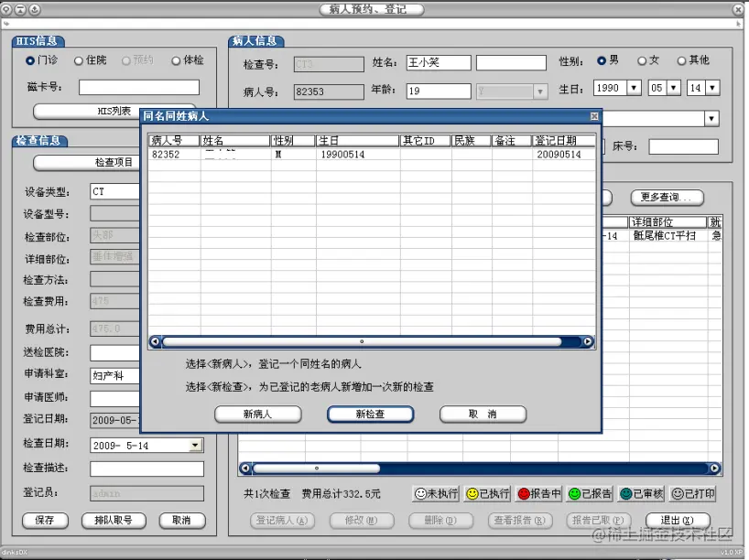Screen dimensions: 749x560
Task: Click the 已审核 teal status icon
Action: (x=626, y=493)
